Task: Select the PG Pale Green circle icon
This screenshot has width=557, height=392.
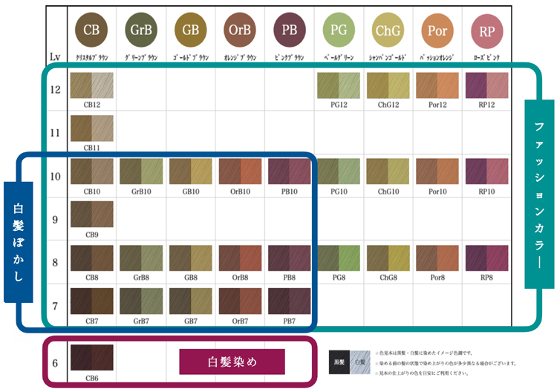Action: [339, 30]
